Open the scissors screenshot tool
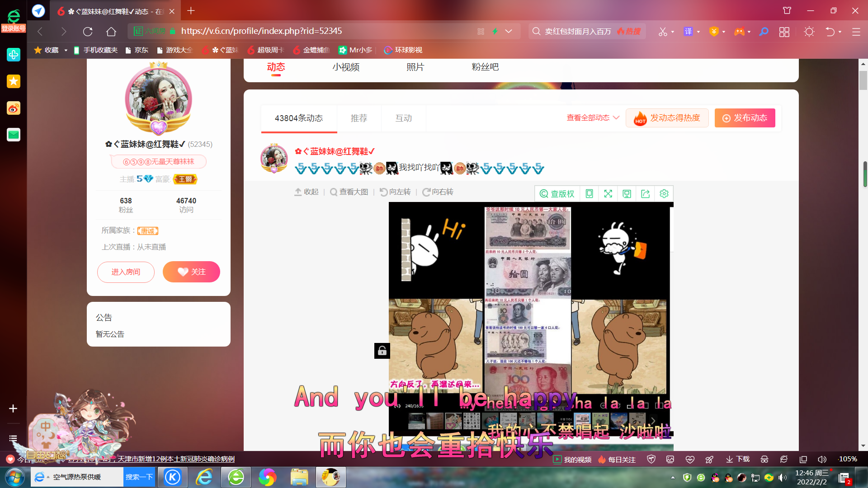868x488 pixels. click(x=663, y=32)
